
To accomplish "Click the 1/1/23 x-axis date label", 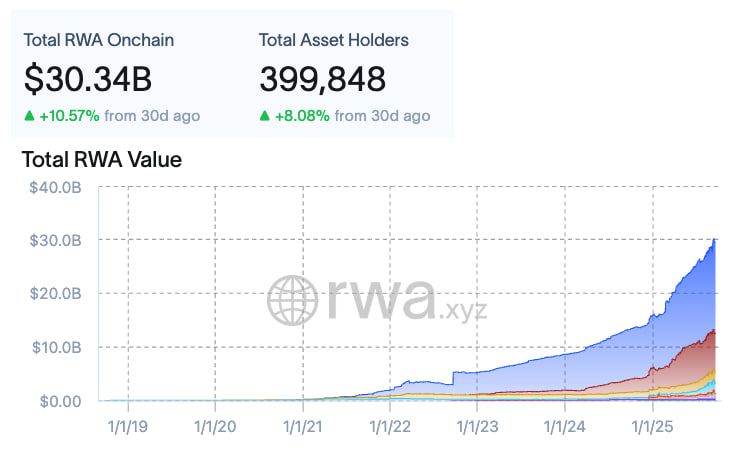I will [x=477, y=426].
